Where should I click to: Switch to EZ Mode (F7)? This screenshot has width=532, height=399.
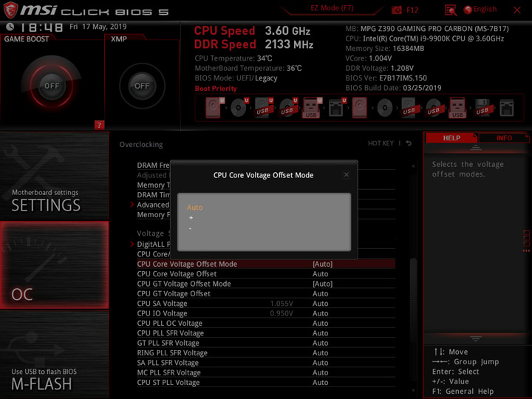pyautogui.click(x=332, y=8)
